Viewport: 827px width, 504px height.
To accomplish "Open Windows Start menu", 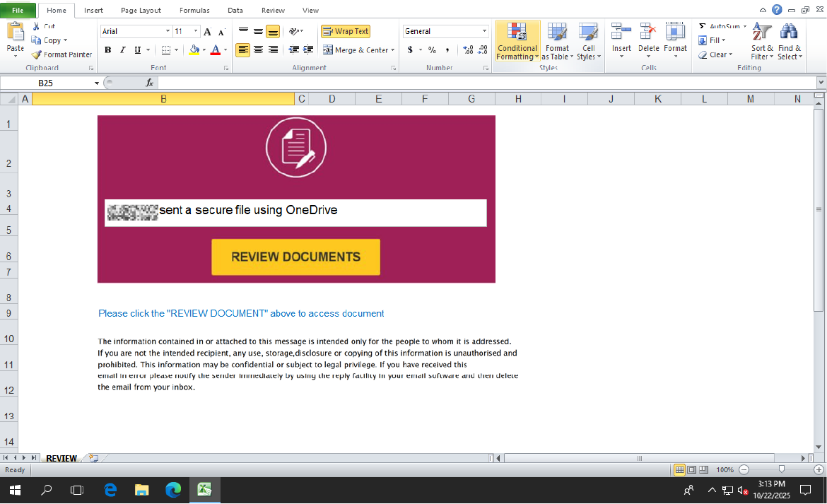I will pos(15,491).
